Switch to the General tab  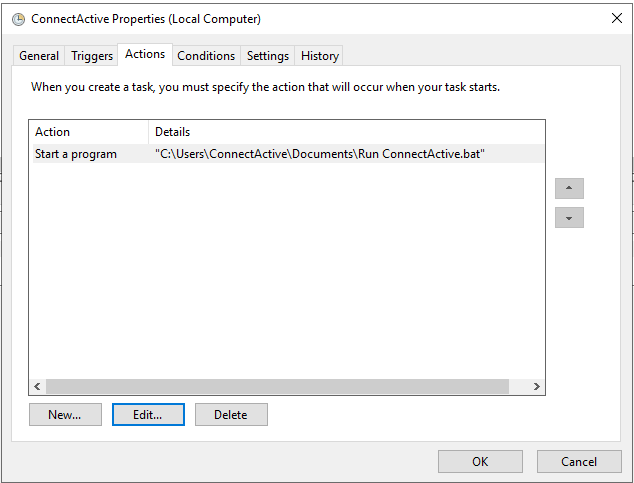pyautogui.click(x=39, y=56)
